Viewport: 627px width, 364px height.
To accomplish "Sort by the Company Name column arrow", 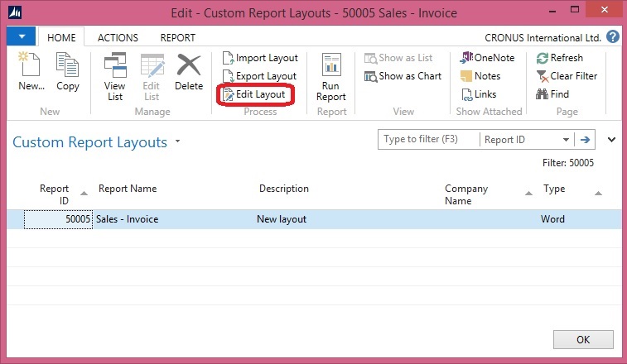I will coord(528,194).
